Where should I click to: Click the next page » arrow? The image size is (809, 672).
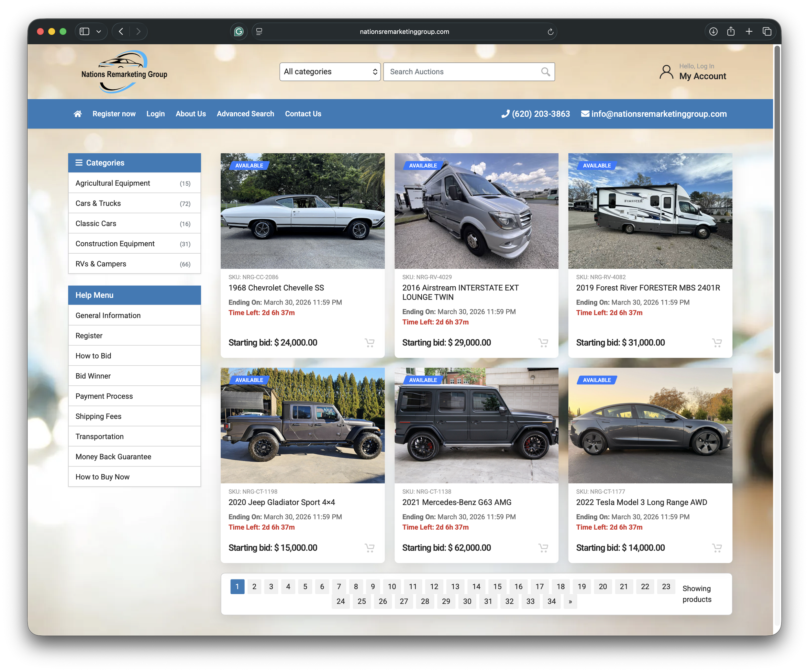click(570, 601)
